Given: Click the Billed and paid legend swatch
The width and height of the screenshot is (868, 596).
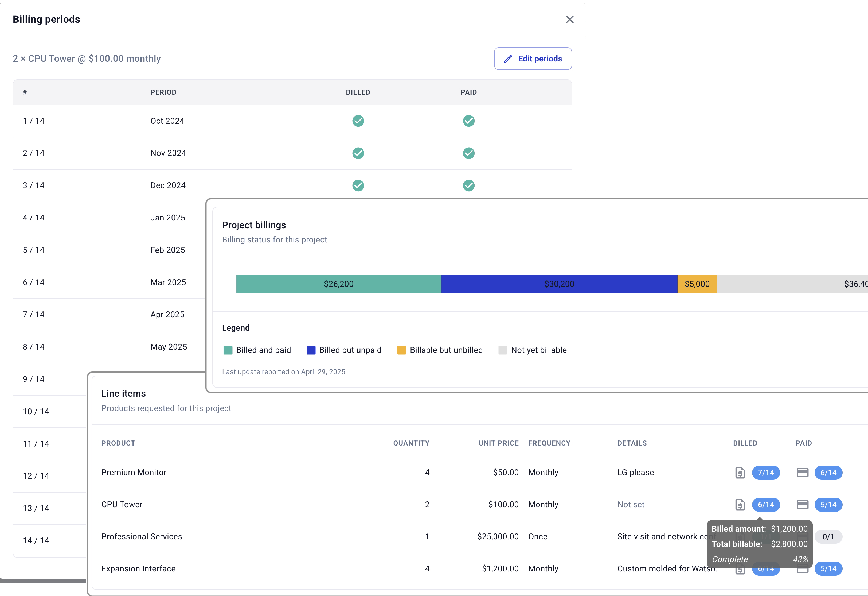Looking at the screenshot, I should (x=228, y=350).
